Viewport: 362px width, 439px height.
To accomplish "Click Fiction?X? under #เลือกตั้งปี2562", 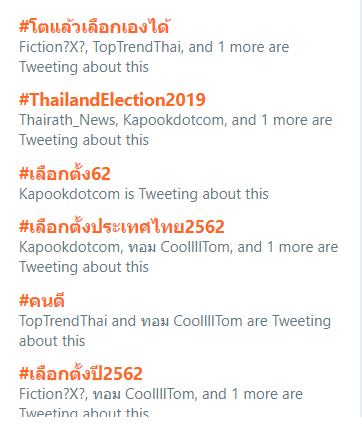I will (x=53, y=394).
